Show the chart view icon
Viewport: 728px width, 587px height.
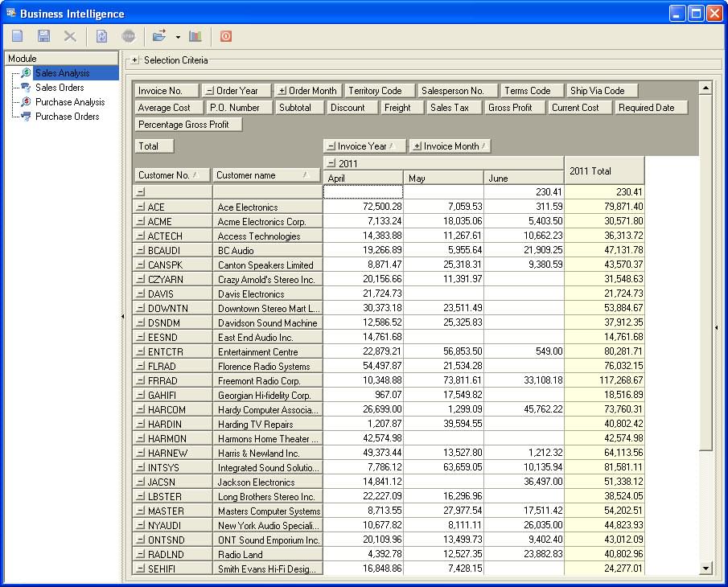(x=195, y=36)
